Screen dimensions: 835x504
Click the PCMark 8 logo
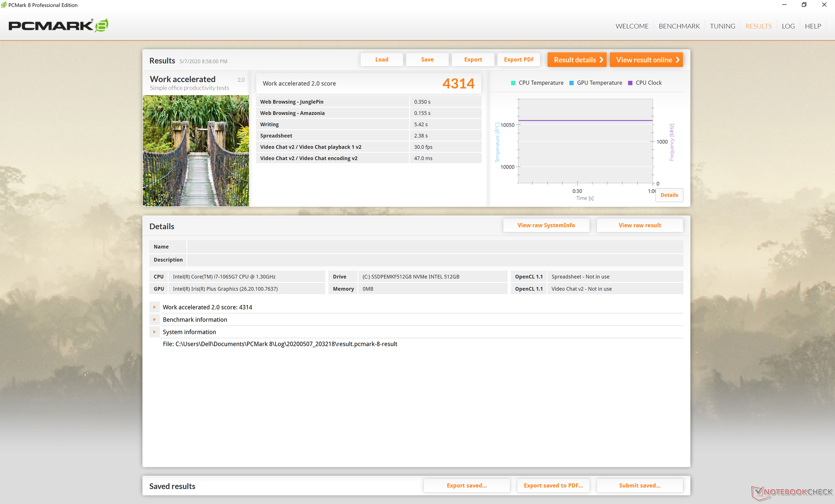(x=58, y=26)
